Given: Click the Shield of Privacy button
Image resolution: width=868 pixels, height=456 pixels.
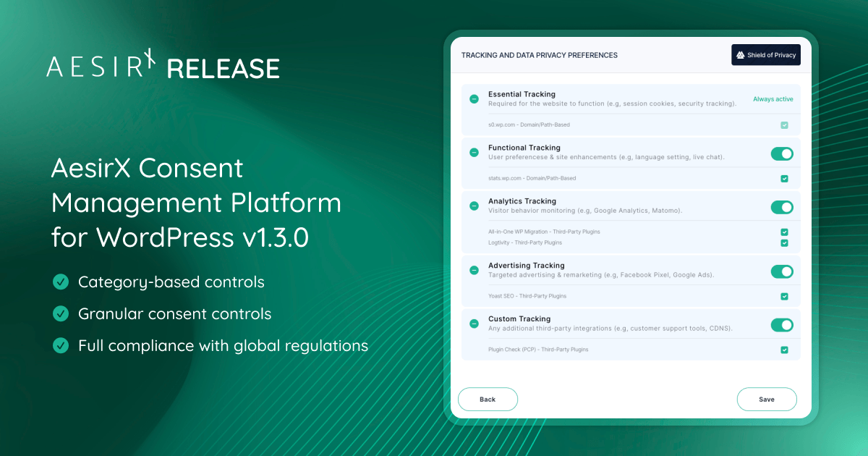Looking at the screenshot, I should (765, 55).
